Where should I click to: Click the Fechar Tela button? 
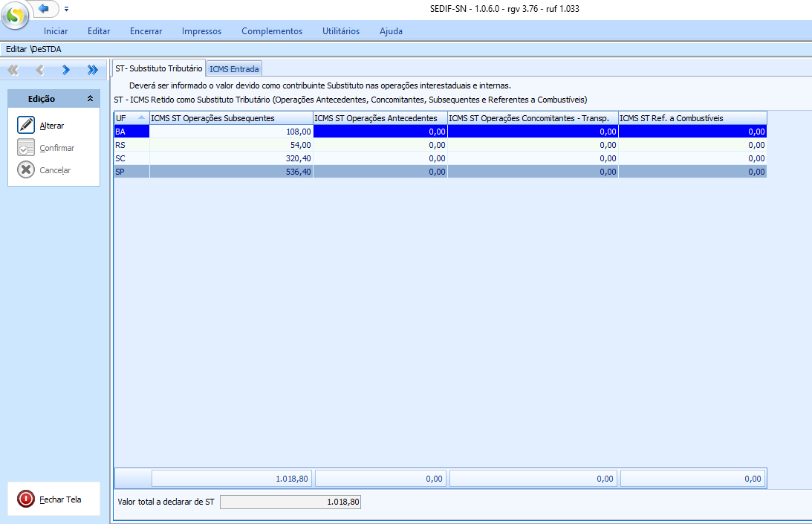(x=59, y=498)
